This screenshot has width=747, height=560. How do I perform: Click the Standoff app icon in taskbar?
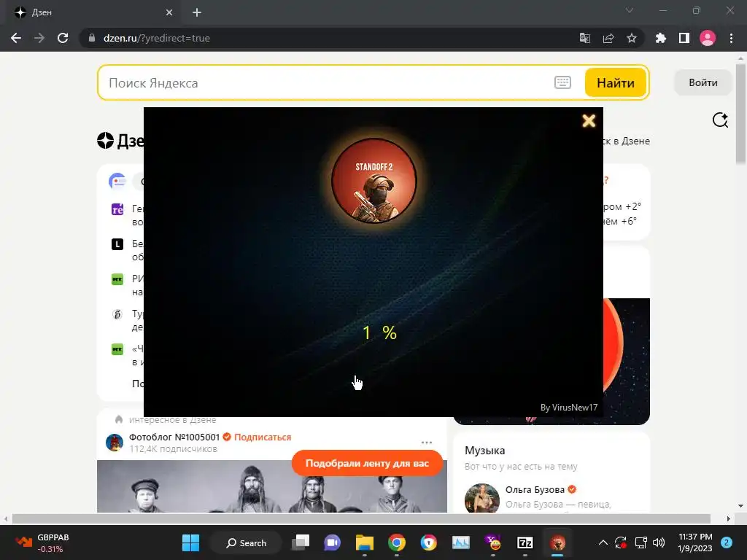point(557,542)
